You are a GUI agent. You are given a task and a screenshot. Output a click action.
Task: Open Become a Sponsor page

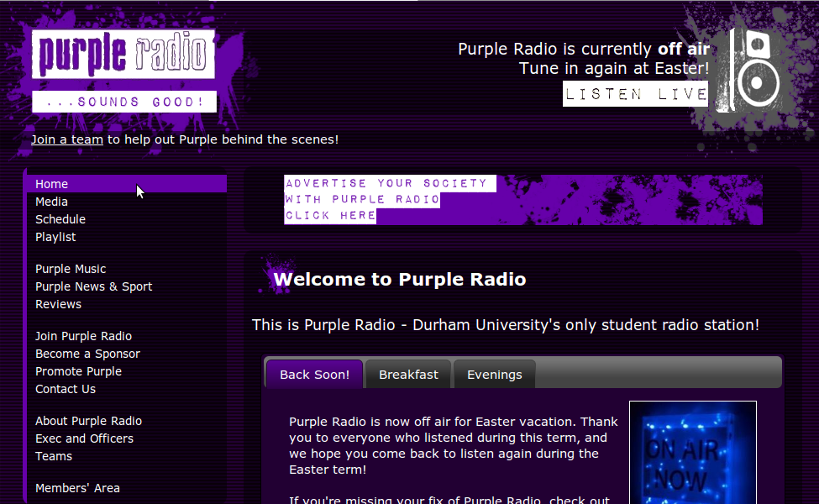(x=87, y=354)
